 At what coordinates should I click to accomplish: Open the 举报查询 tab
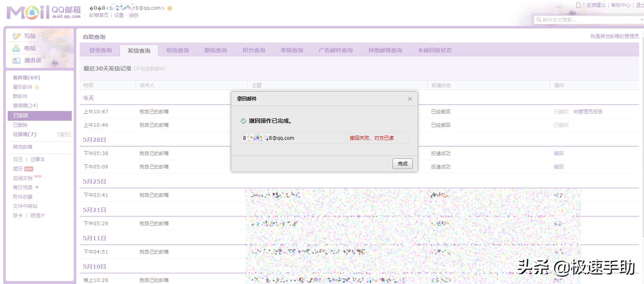pyautogui.click(x=292, y=50)
